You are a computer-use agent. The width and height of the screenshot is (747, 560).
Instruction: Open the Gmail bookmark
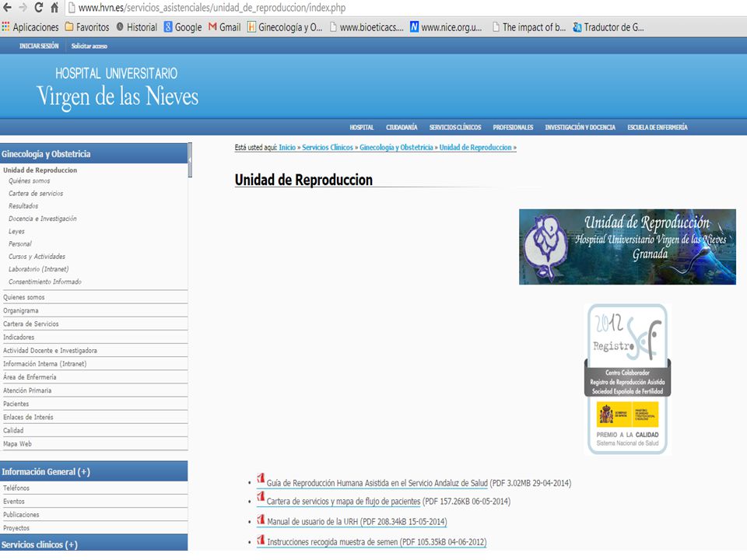point(224,27)
